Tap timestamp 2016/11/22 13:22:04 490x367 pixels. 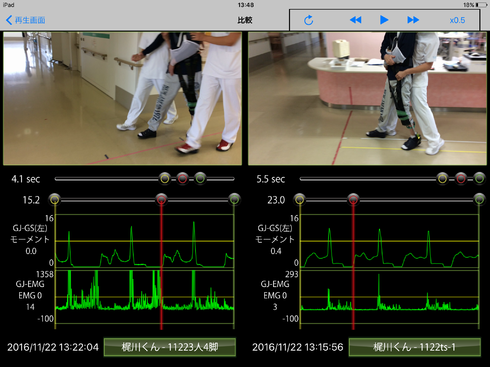click(x=53, y=347)
